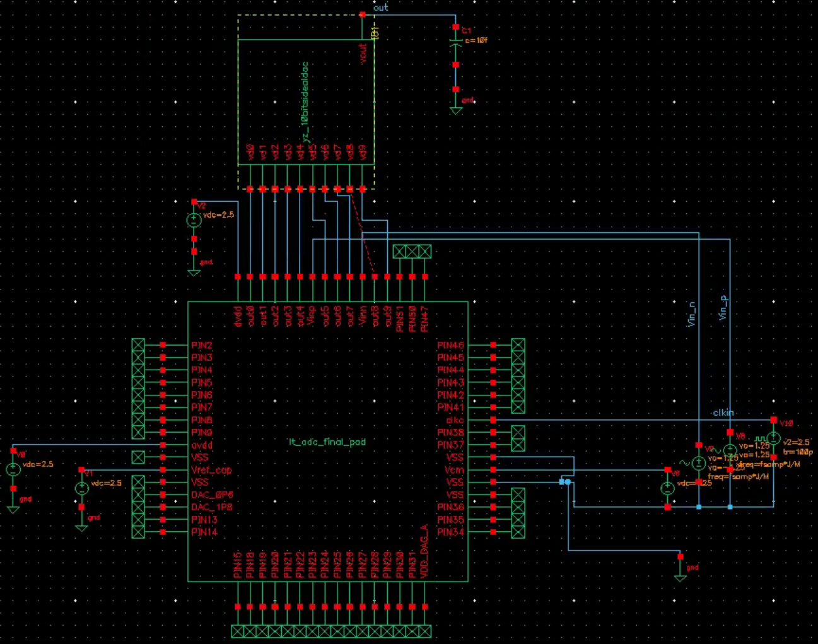Select the Vref_cap pin label
818x644 pixels.
point(211,470)
